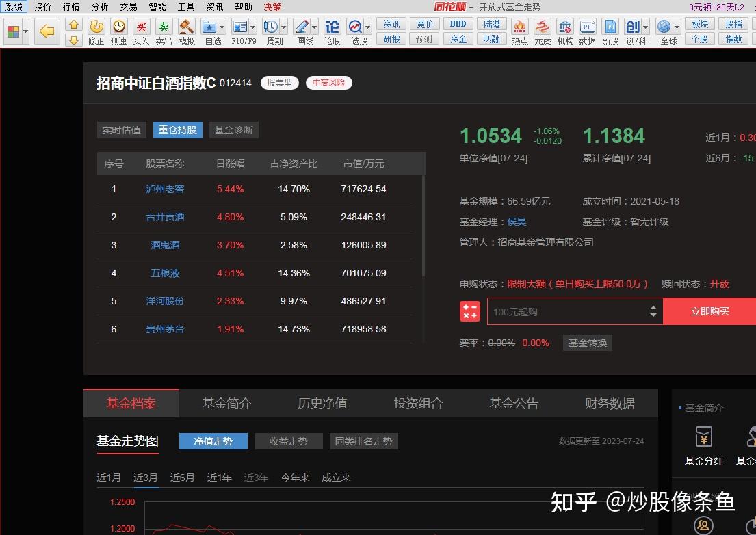Expand the 周期 dropdown arrow
Viewport: 756px width, 535px height.
click(283, 27)
